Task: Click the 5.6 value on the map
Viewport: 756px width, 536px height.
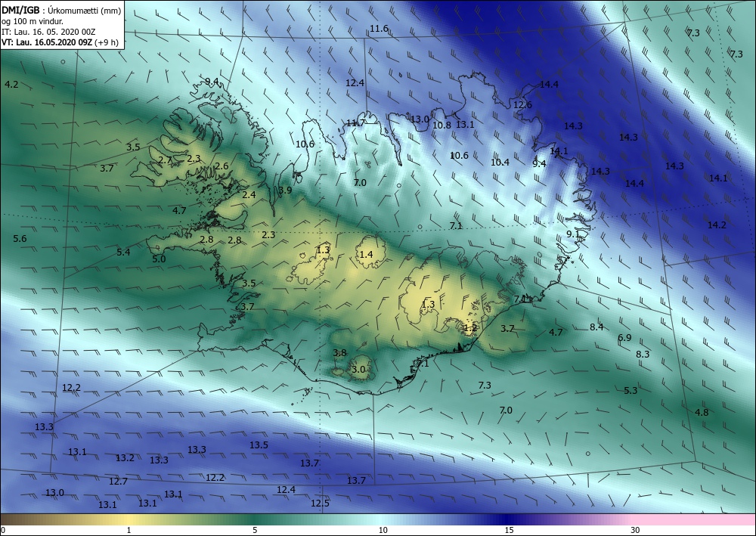Action: pos(20,239)
